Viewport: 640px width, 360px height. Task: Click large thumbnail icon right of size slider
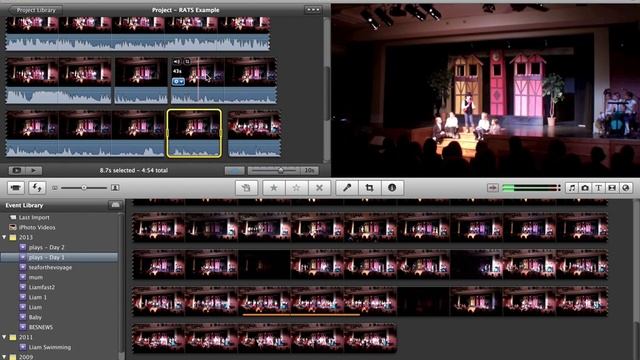[x=115, y=188]
